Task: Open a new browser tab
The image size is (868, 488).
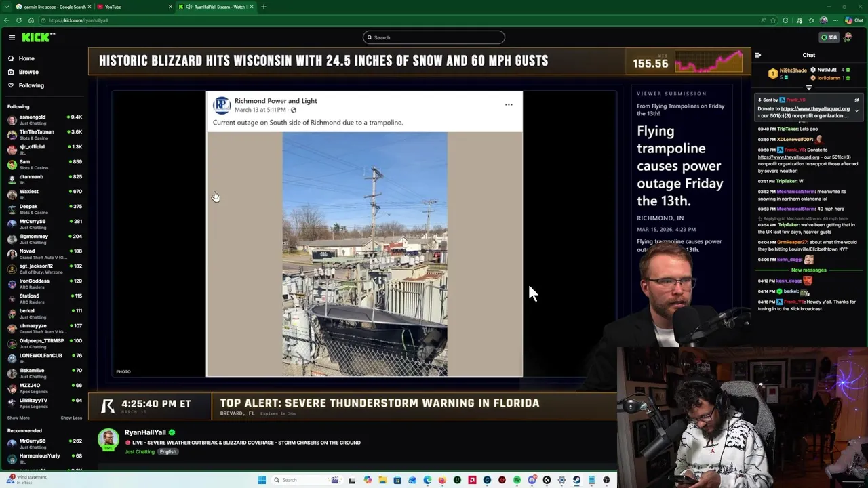Action: click(263, 7)
